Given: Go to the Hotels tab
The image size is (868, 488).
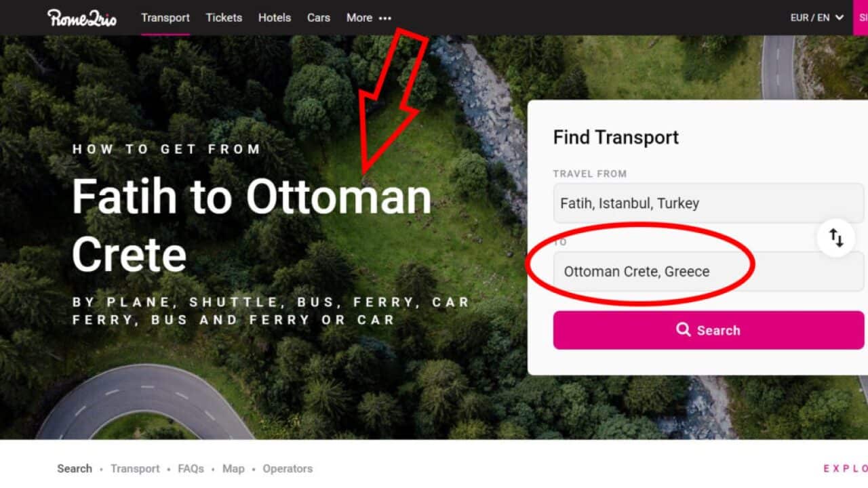Looking at the screenshot, I should (x=275, y=18).
